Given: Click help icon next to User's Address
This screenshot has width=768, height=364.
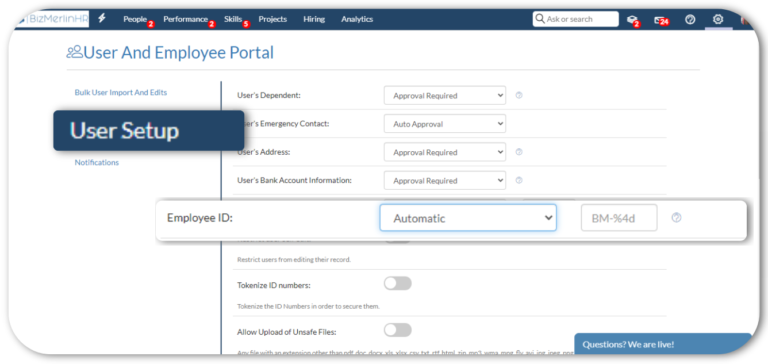Looking at the screenshot, I should point(519,152).
